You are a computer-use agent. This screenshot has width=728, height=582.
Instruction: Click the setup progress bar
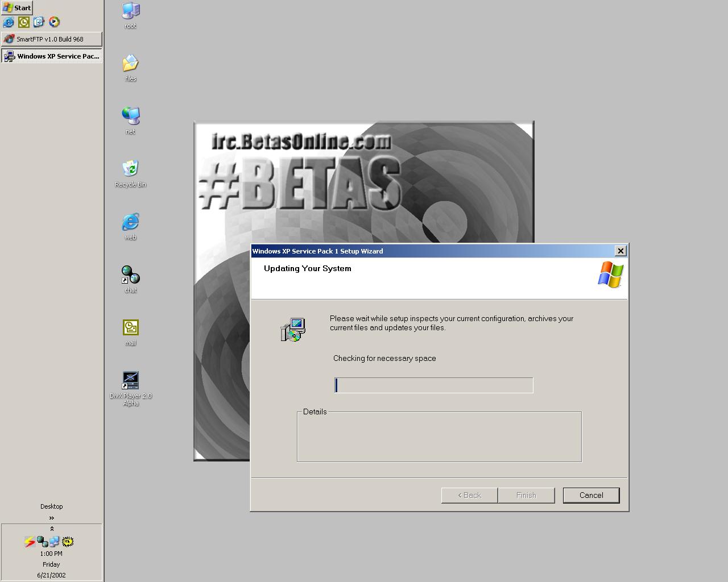pyautogui.click(x=434, y=385)
